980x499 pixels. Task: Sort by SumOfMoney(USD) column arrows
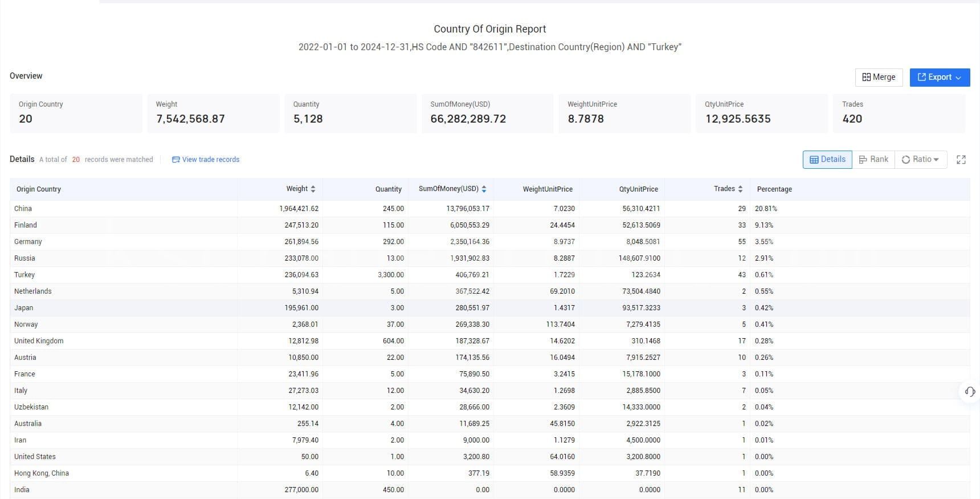tap(484, 189)
